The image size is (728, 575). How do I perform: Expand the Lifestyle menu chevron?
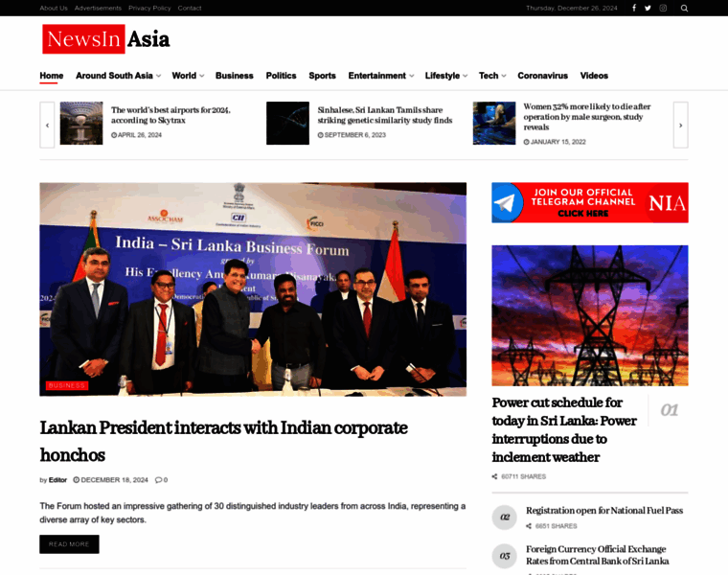click(466, 76)
